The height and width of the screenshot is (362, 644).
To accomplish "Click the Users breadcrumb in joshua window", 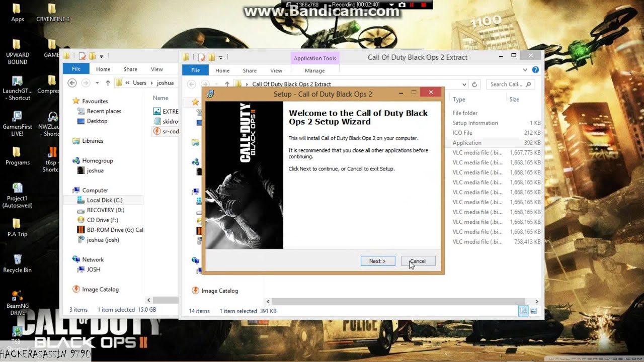I will (x=139, y=83).
